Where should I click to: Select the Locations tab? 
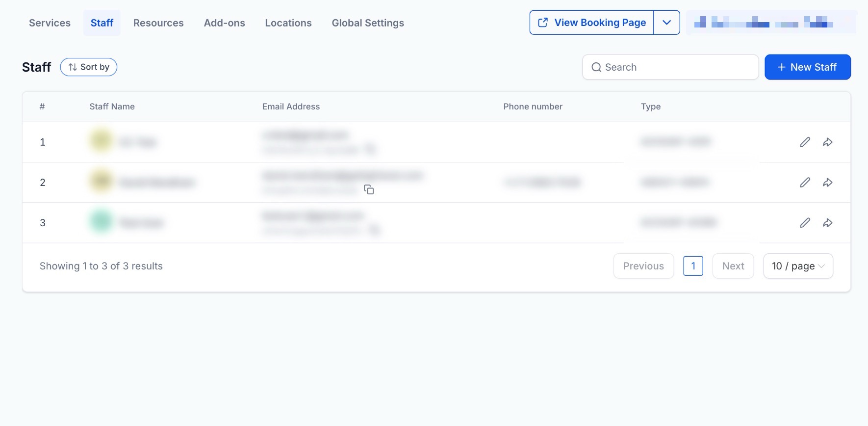(288, 23)
